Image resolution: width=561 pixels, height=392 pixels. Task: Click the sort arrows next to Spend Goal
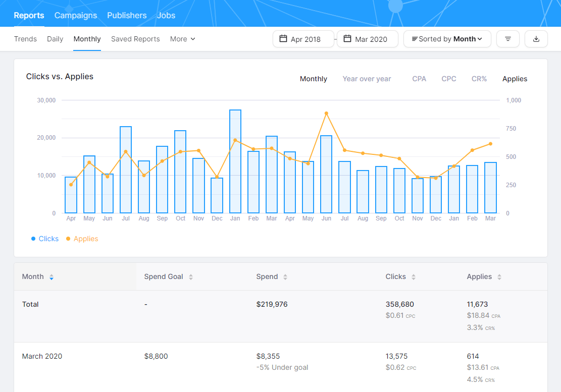point(191,276)
